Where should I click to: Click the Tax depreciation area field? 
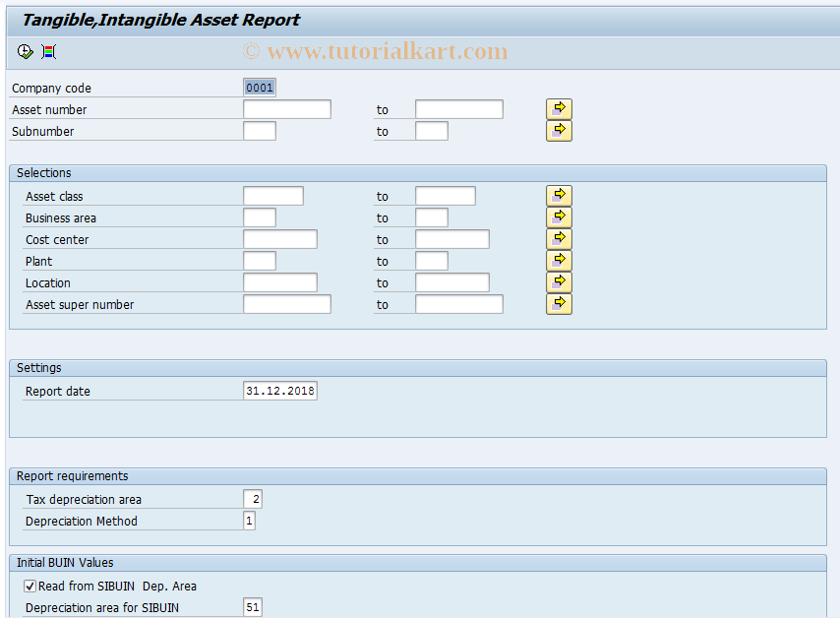(251, 499)
